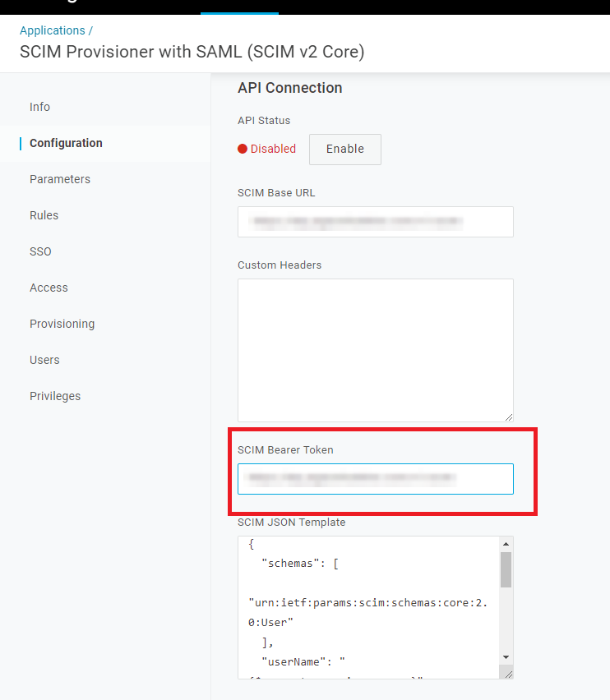Click the Enable API button
610x700 pixels.
point(345,149)
